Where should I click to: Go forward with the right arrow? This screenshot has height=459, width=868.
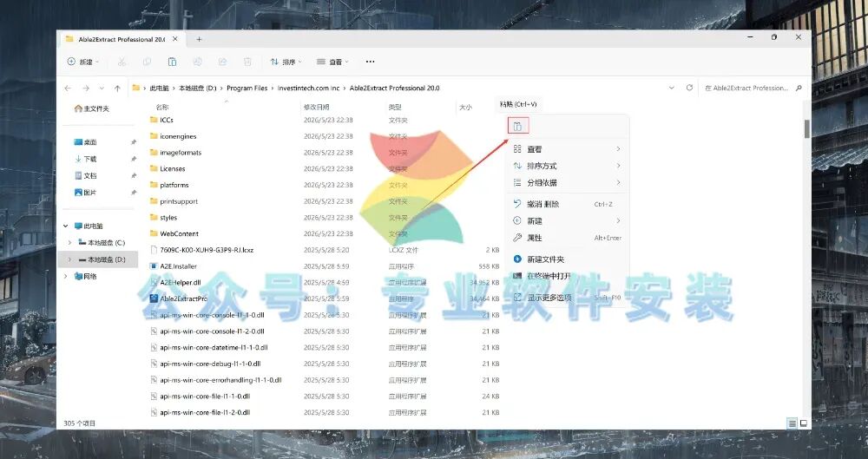86,88
